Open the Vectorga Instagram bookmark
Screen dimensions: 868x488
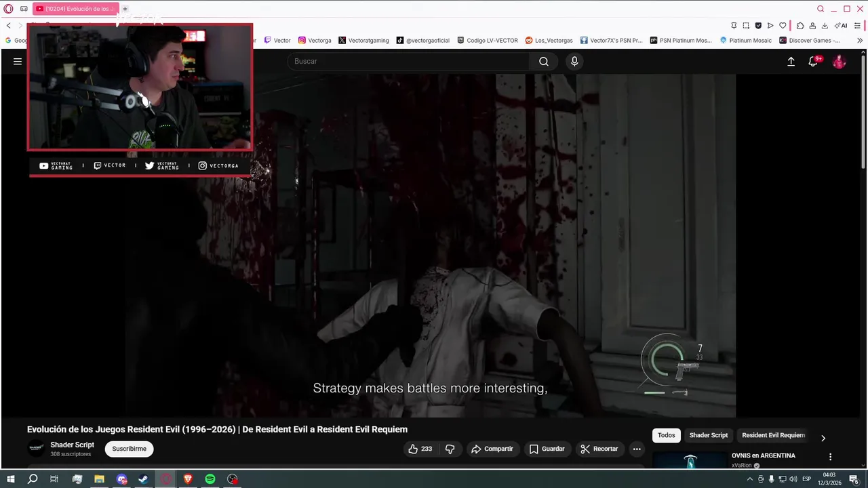[x=315, y=41]
